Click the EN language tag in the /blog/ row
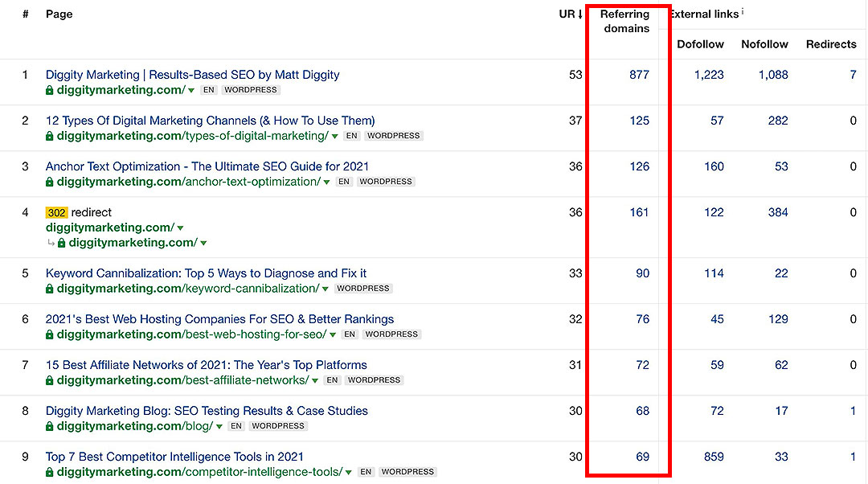This screenshot has width=868, height=484. click(236, 426)
